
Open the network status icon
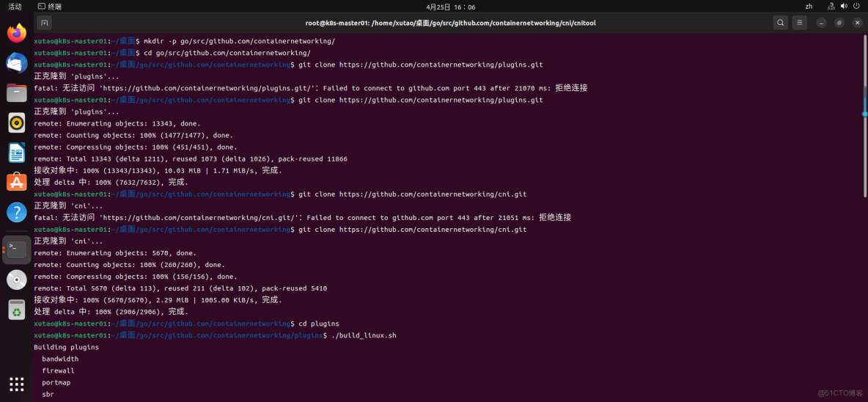point(831,7)
